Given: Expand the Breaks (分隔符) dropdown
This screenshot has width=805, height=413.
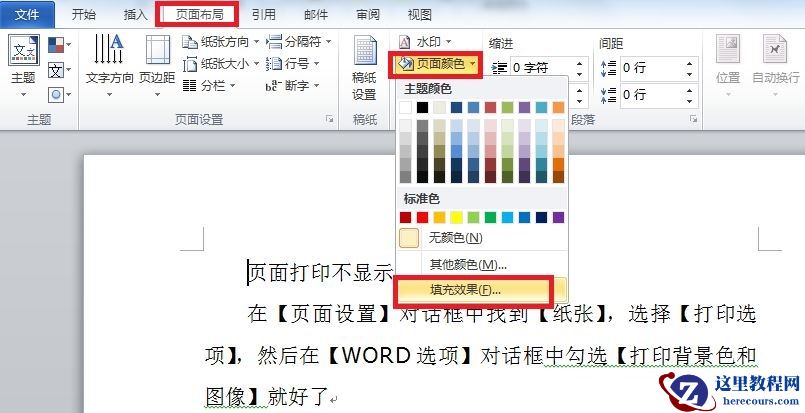Looking at the screenshot, I should point(300,42).
